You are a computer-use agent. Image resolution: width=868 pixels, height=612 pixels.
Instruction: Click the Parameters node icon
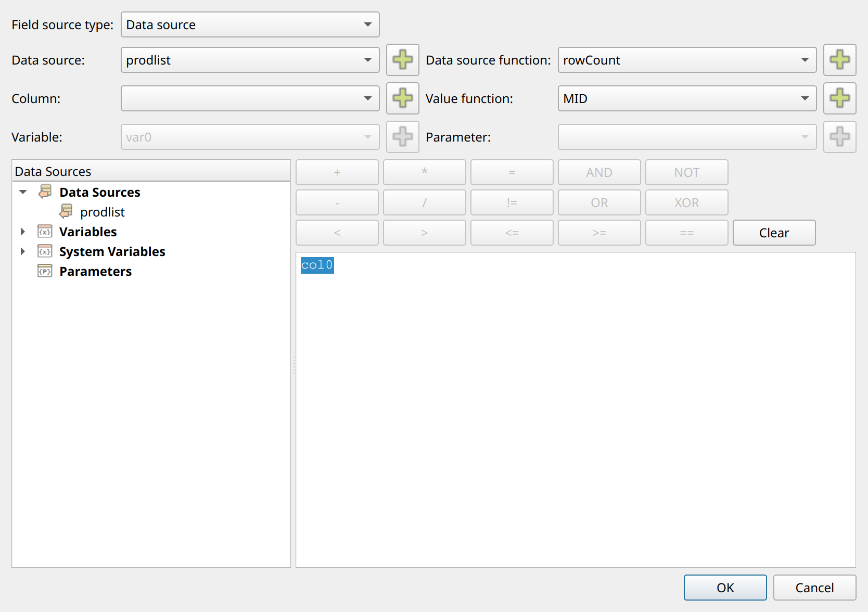(45, 271)
